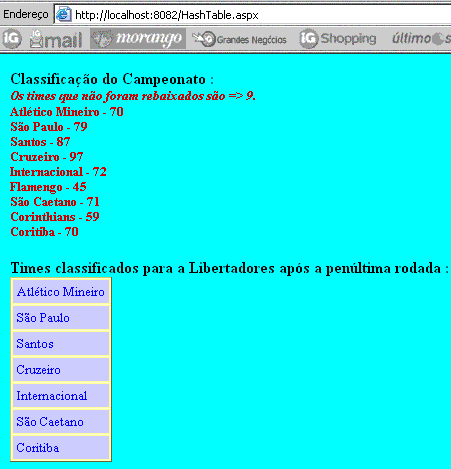
Task: Select Atlético Mineiro in the table
Action: tap(61, 292)
